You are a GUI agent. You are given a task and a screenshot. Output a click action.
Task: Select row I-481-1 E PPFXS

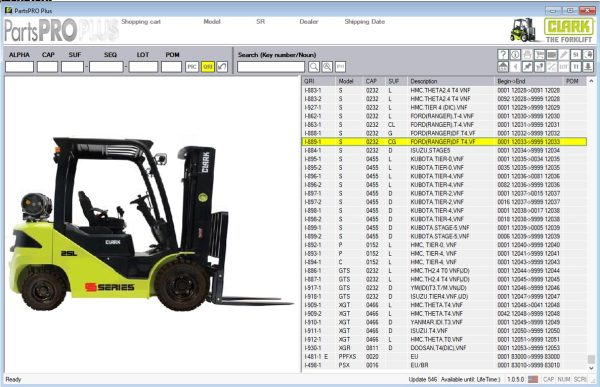click(x=444, y=356)
